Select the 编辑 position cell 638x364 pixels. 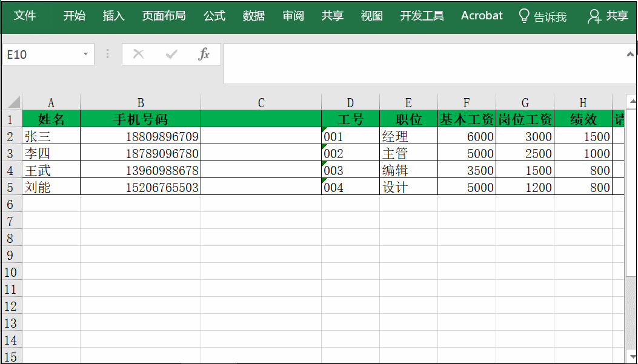[408, 170]
